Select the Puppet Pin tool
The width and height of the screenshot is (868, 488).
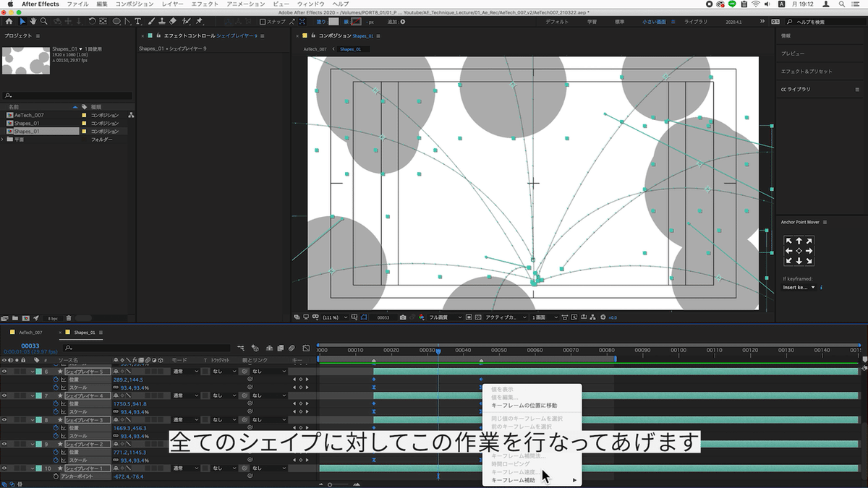click(198, 22)
